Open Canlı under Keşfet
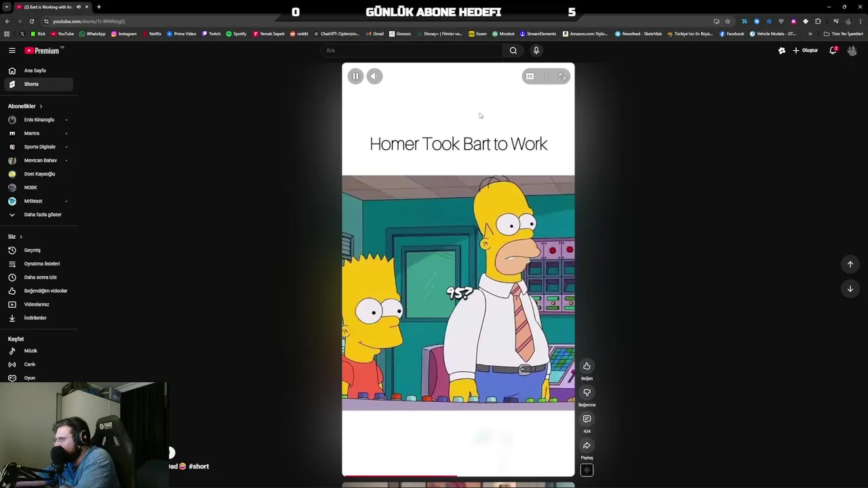Screen dimensions: 868x488 coord(37,365)
